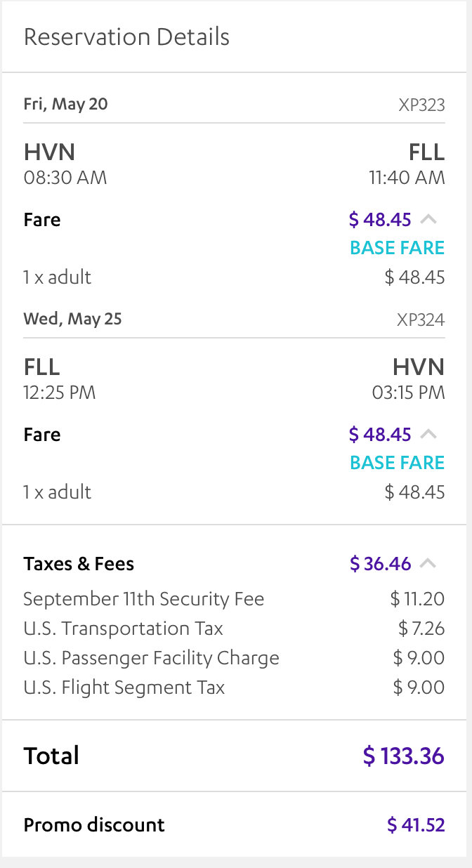Screen dimensions: 472x868
Task: Open flight number XP324 details
Action: (428, 319)
